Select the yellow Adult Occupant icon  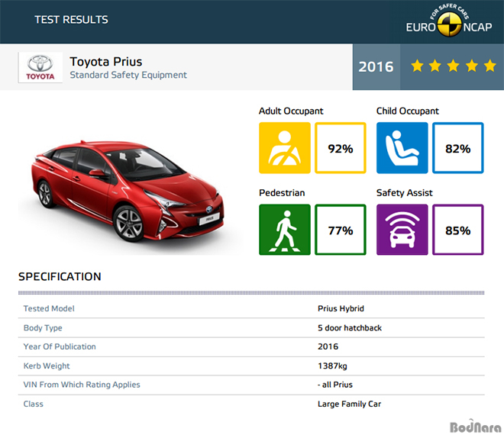coord(285,148)
